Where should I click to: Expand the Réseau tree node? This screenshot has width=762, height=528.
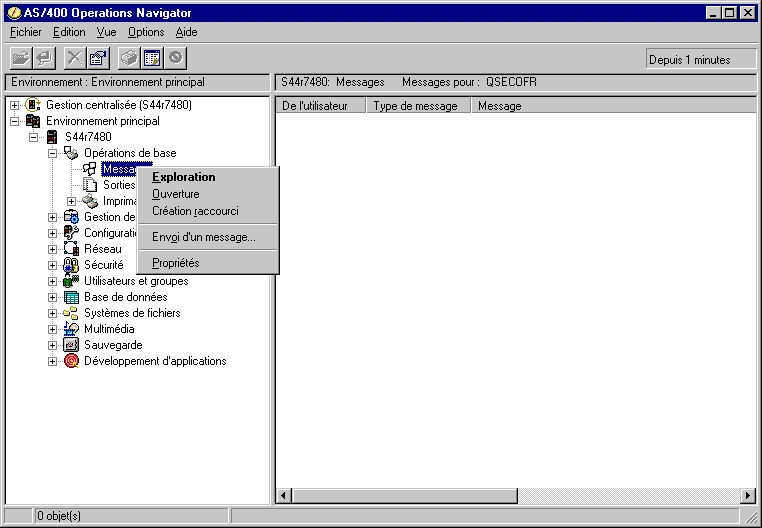click(52, 249)
